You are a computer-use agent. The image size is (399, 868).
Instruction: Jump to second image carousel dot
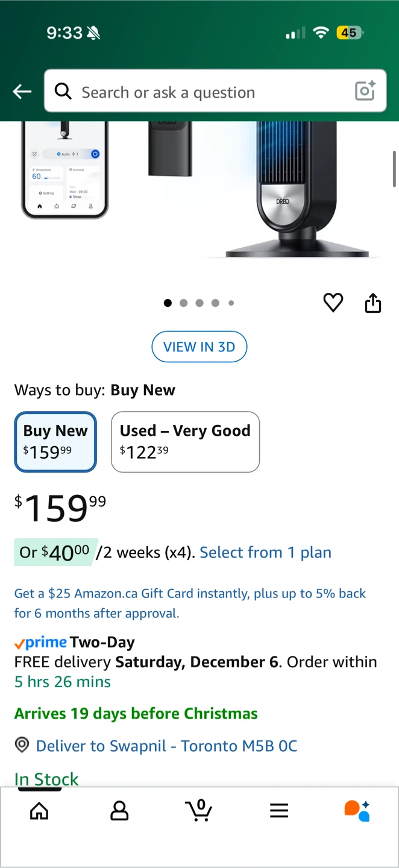tap(184, 303)
